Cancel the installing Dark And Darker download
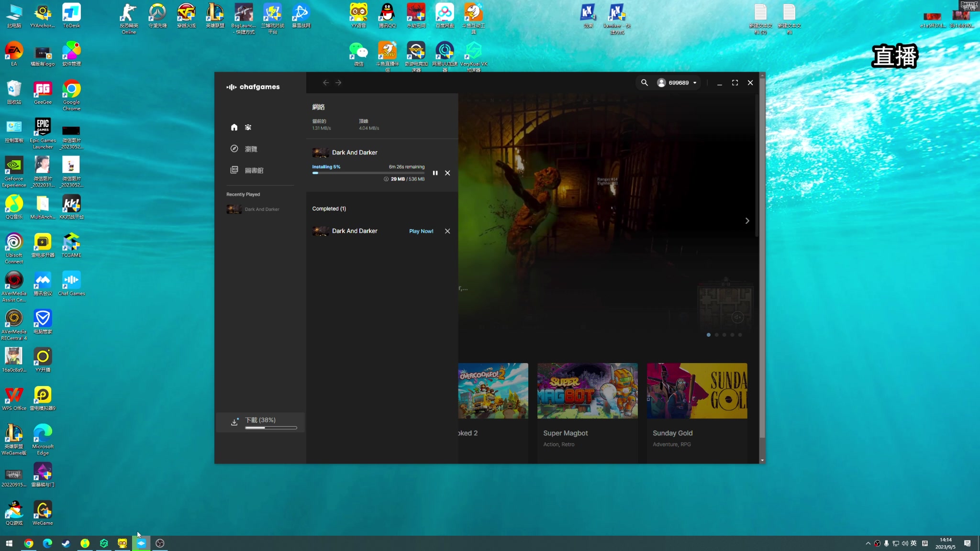Screen dimensions: 980x551 pos(447,173)
